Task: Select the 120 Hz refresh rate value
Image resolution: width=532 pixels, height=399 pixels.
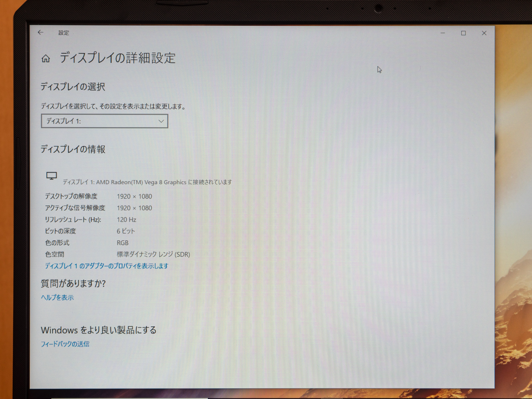Action: point(126,219)
